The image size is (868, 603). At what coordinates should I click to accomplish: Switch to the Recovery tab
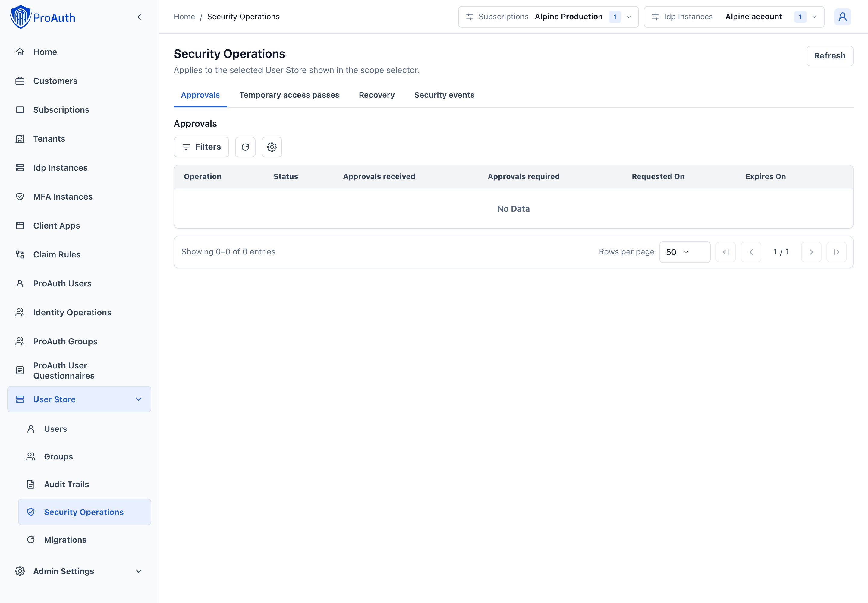[x=377, y=95]
